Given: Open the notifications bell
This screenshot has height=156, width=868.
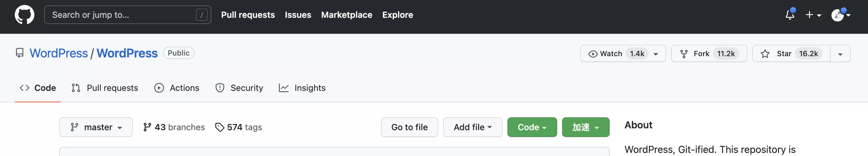Looking at the screenshot, I should coord(789,15).
